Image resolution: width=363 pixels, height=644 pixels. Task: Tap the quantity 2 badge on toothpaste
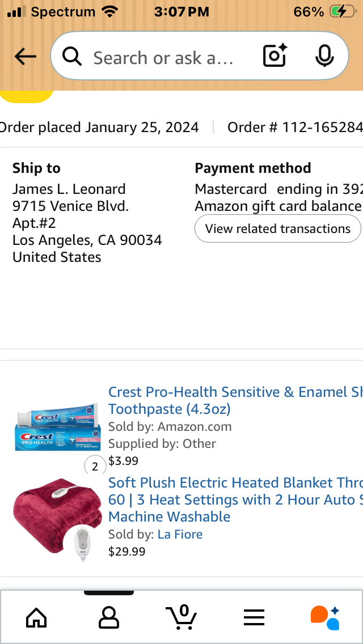click(x=95, y=467)
